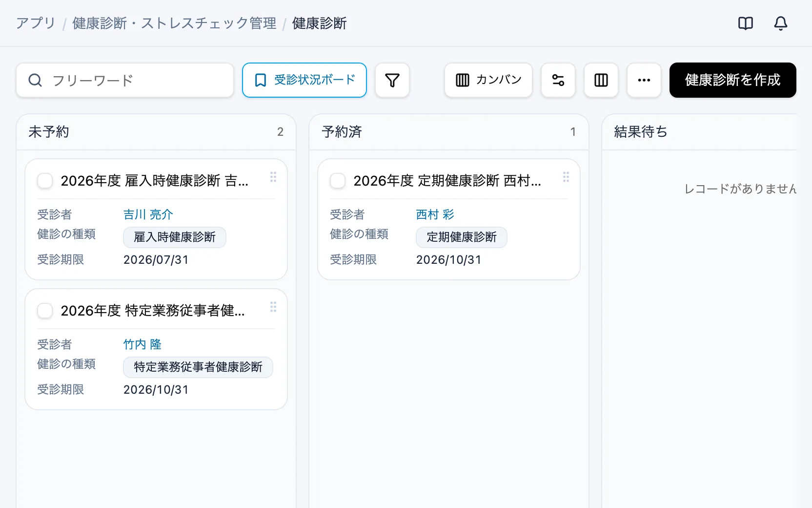This screenshot has width=812, height=508.
Task: Click the 特定業務従事者健康診断 type tag
Action: point(198,367)
